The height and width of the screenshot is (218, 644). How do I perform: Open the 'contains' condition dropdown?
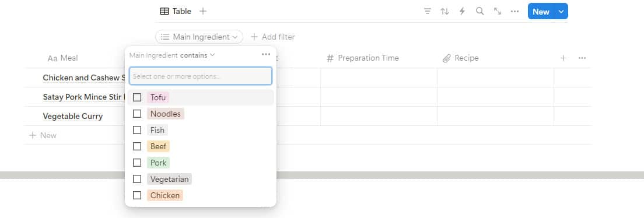[x=198, y=55]
